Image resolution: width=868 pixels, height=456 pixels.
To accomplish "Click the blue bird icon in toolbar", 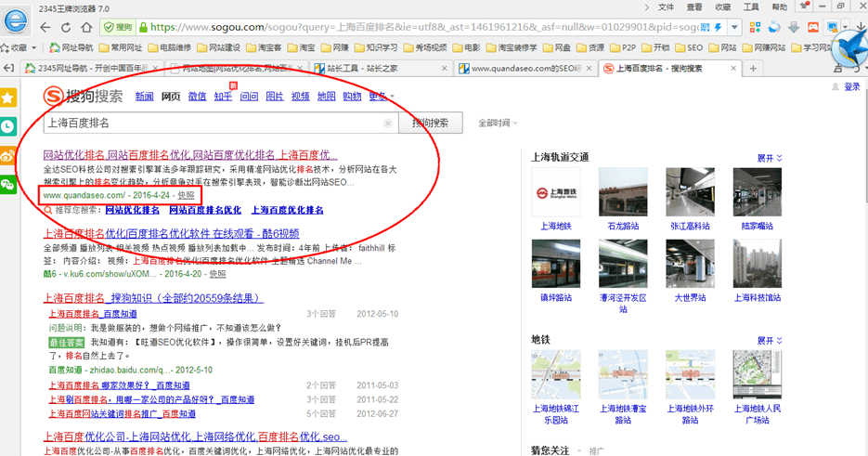I will coord(849,49).
